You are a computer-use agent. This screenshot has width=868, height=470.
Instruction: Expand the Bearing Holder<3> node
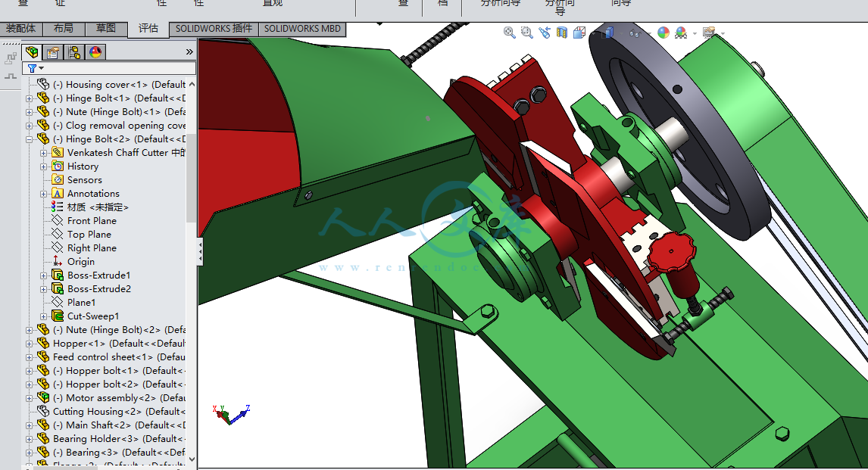[x=30, y=439]
